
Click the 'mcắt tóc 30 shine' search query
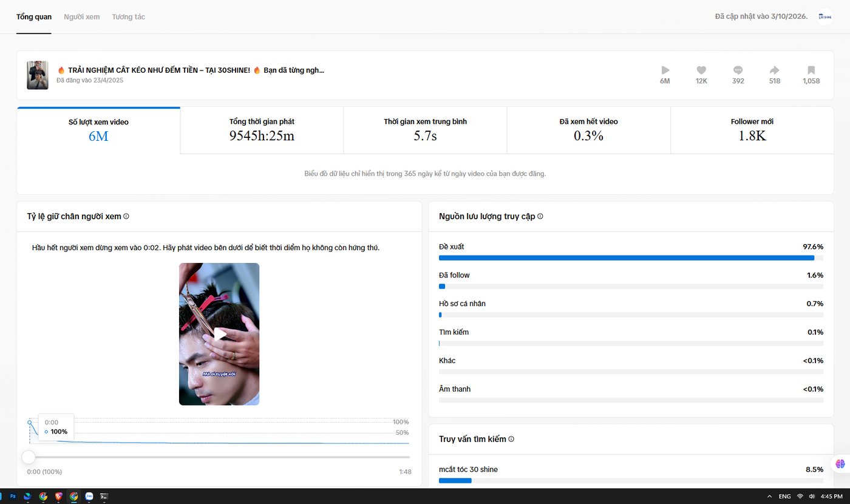point(468,469)
